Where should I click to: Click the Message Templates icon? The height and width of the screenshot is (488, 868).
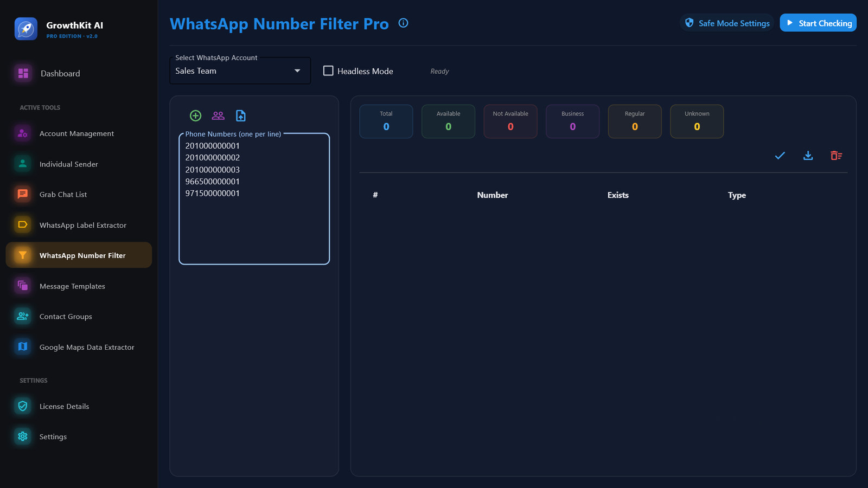click(x=23, y=286)
